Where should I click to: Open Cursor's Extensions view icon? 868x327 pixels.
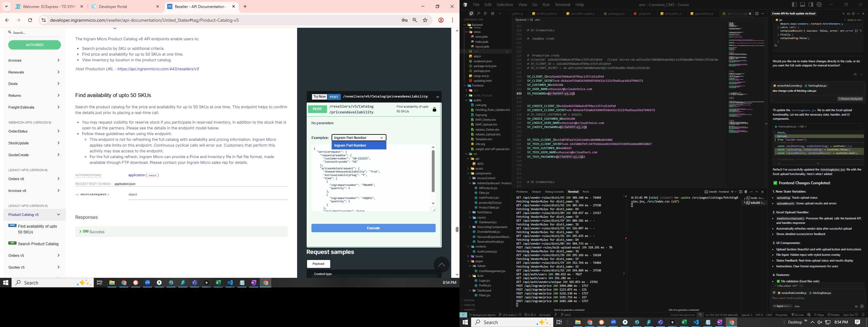[x=492, y=13]
